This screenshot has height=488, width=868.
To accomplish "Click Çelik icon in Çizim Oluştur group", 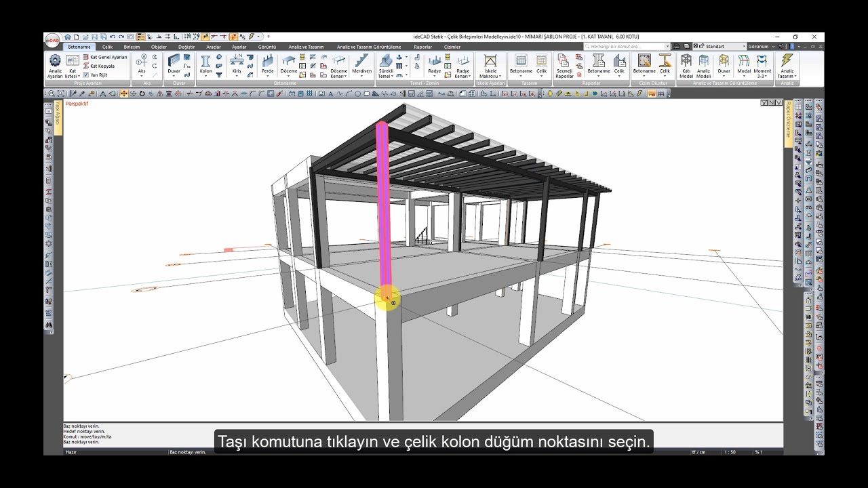I will 665,62.
